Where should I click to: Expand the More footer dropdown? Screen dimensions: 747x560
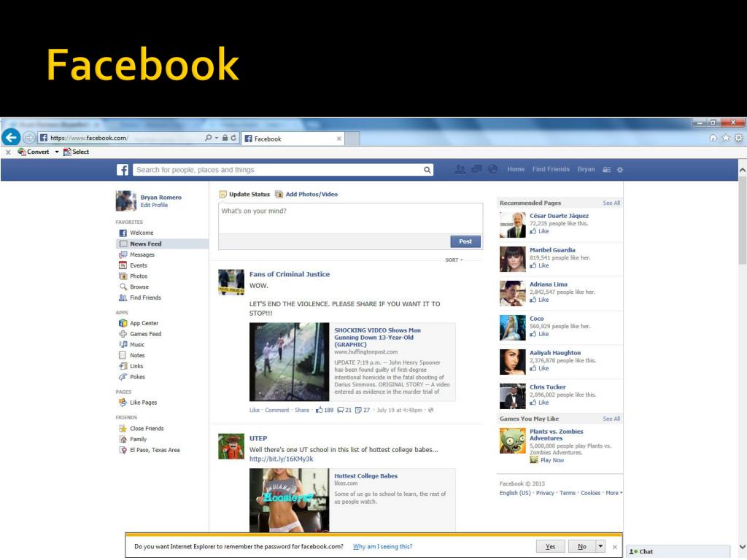pos(614,494)
